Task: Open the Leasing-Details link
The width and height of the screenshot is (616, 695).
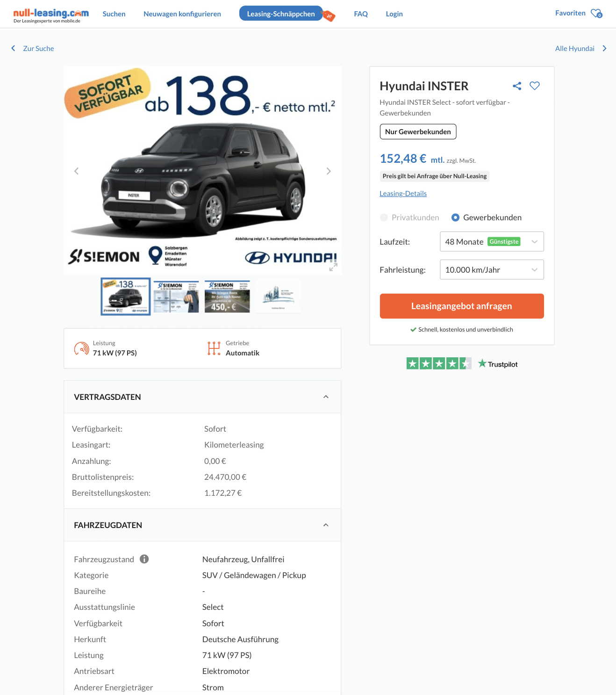Action: point(403,194)
